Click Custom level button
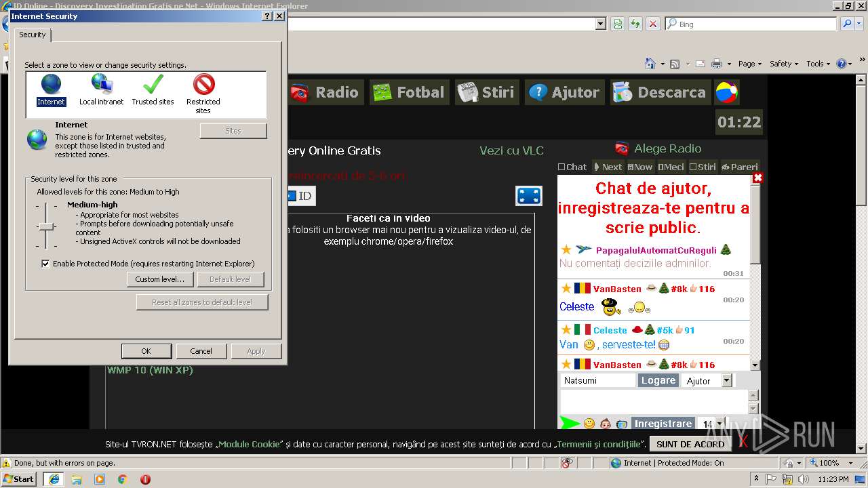 point(160,279)
